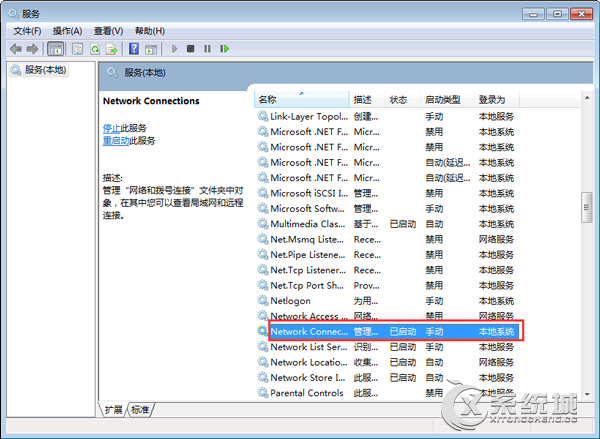Open Properties from the toolbar icon

tap(78, 49)
